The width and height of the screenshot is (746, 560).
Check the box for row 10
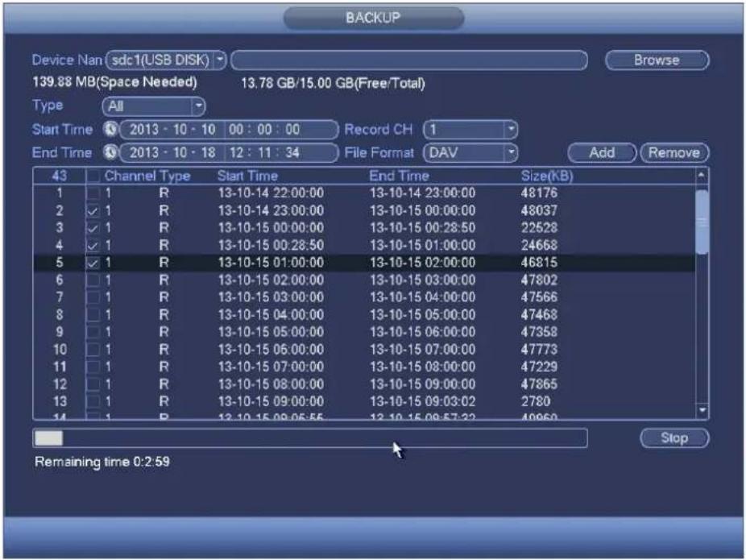tap(93, 350)
